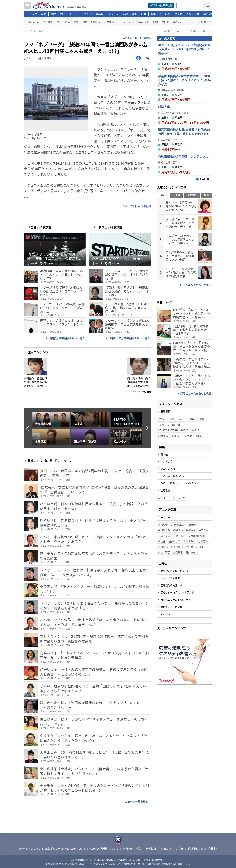Click the 求人ボックス logo
This screenshot has height=868, width=236.
203,179
